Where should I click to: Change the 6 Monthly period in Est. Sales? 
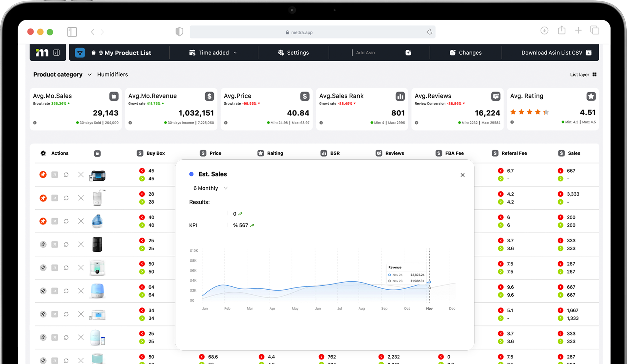209,188
